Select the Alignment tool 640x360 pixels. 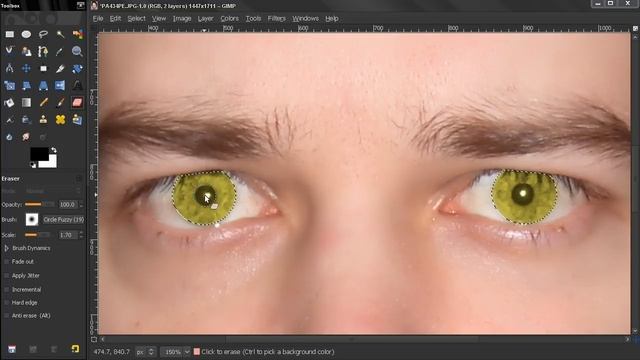pyautogui.click(x=43, y=68)
